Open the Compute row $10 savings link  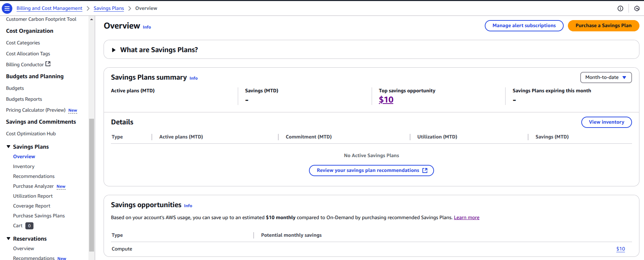tap(621, 249)
